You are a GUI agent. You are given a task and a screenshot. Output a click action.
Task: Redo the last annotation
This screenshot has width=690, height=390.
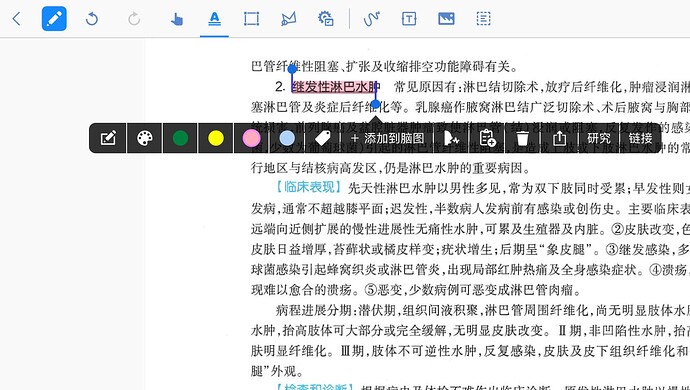[x=134, y=19]
